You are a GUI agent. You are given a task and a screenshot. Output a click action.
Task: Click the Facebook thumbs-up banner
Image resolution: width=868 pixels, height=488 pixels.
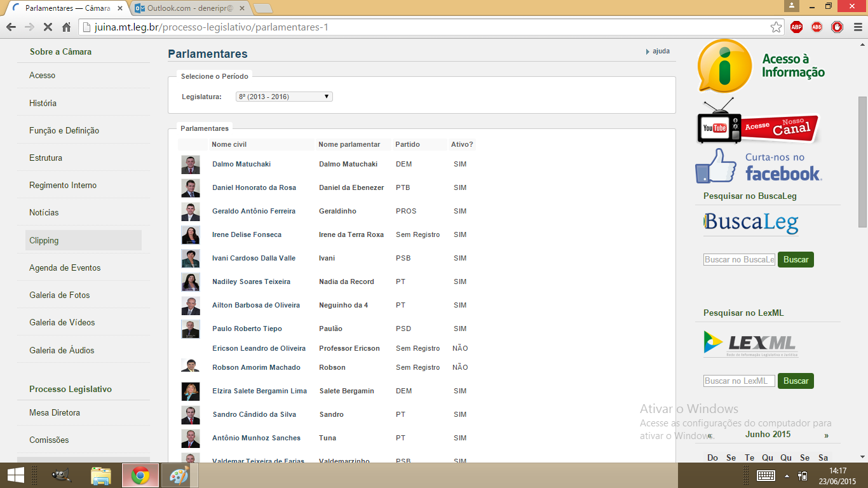(758, 166)
